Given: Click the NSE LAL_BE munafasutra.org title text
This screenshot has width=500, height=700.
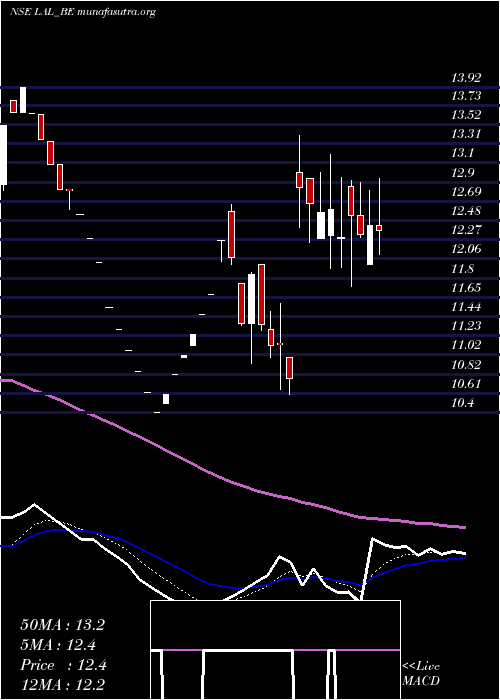Looking at the screenshot, I should click(x=83, y=12).
